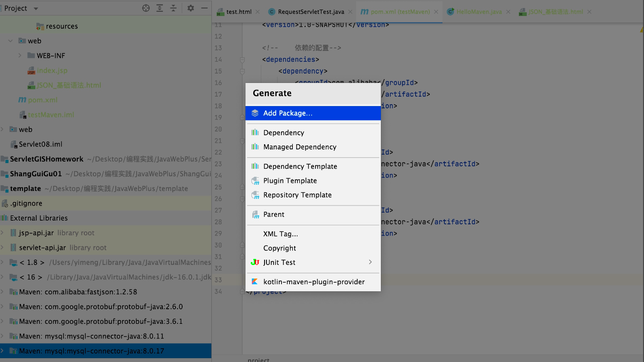Close the RequestServletTest.java tab

(349, 12)
